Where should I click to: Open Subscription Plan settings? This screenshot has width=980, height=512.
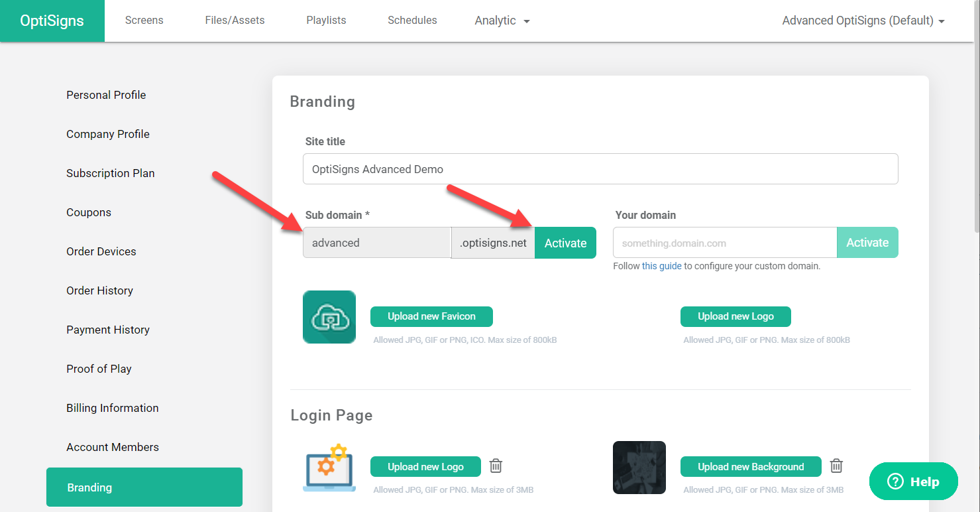click(x=111, y=173)
